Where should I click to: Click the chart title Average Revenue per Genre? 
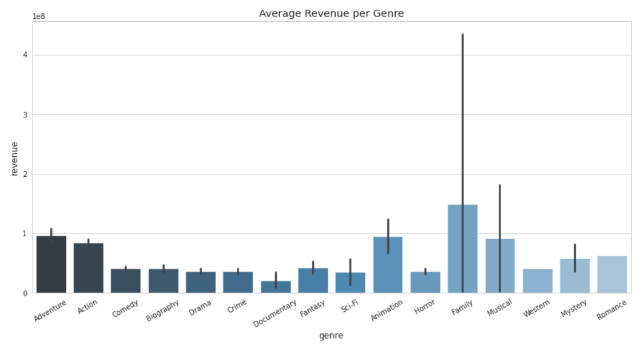(332, 13)
